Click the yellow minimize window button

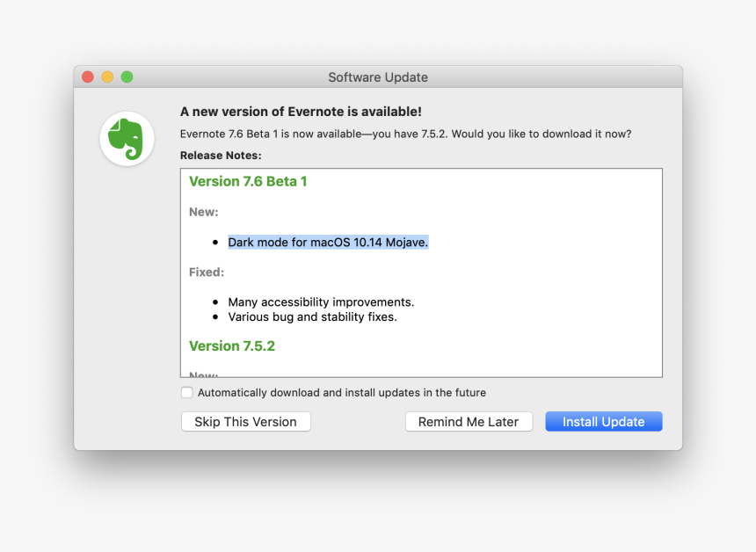(x=106, y=76)
